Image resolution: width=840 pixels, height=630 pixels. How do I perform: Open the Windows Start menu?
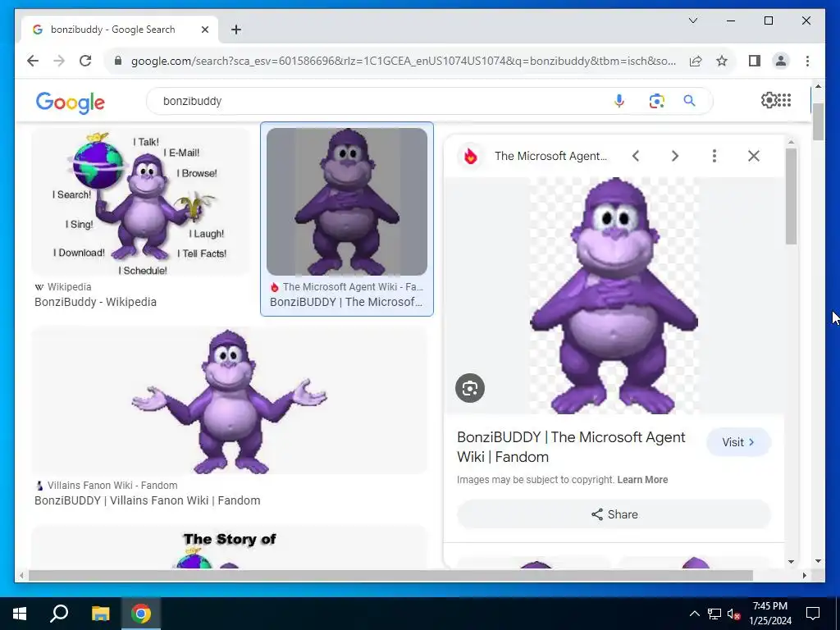click(x=20, y=614)
